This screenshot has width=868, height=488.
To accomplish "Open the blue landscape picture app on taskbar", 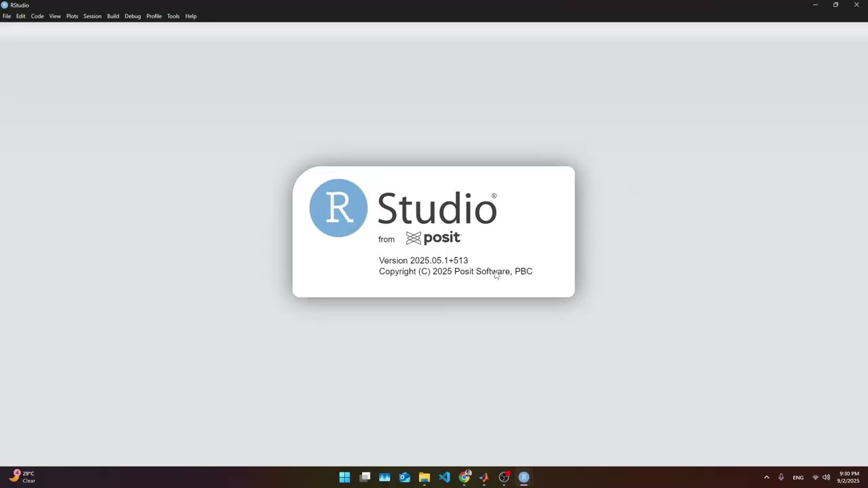I will click(x=384, y=477).
